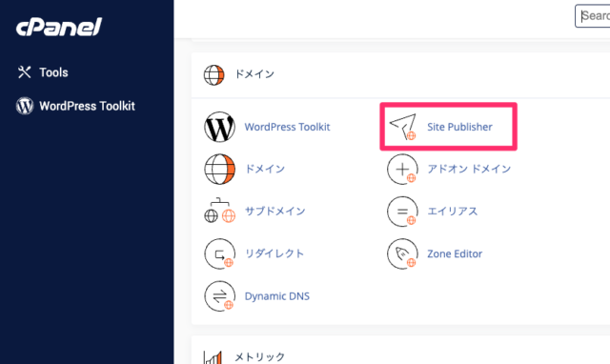This screenshot has width=610, height=364.
Task: Click the WordPress icon in the sidebar
Action: point(25,106)
